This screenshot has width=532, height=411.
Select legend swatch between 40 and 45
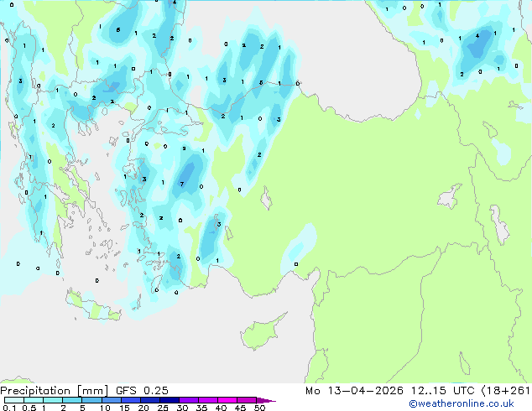227,400
